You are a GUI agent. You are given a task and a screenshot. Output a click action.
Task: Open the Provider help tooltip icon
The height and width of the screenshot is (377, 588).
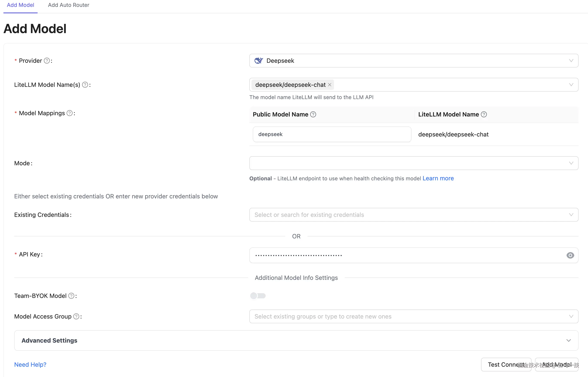pos(47,60)
